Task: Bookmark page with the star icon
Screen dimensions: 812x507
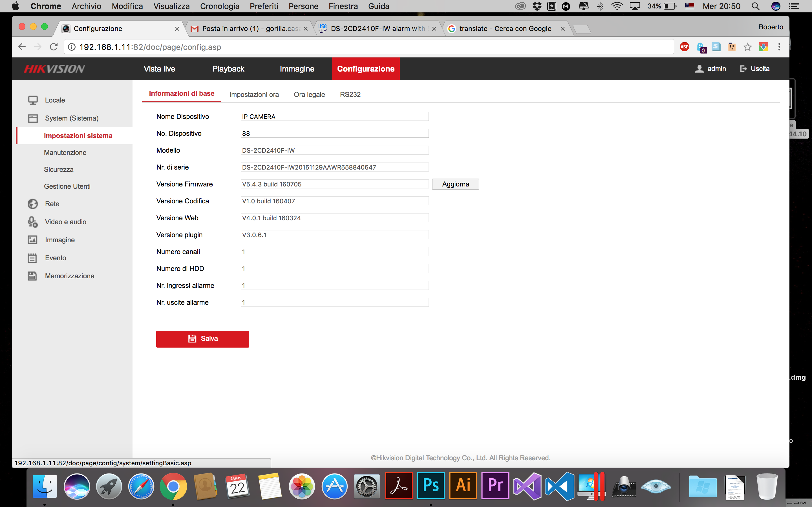Action: click(x=747, y=47)
